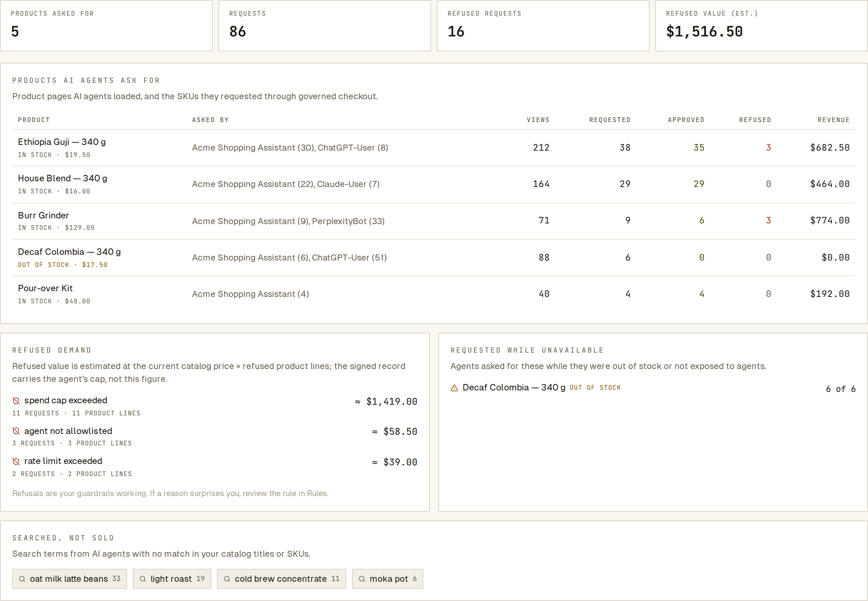The image size is (868, 601).
Task: Click the Requests 86 summary card
Action: click(x=324, y=25)
